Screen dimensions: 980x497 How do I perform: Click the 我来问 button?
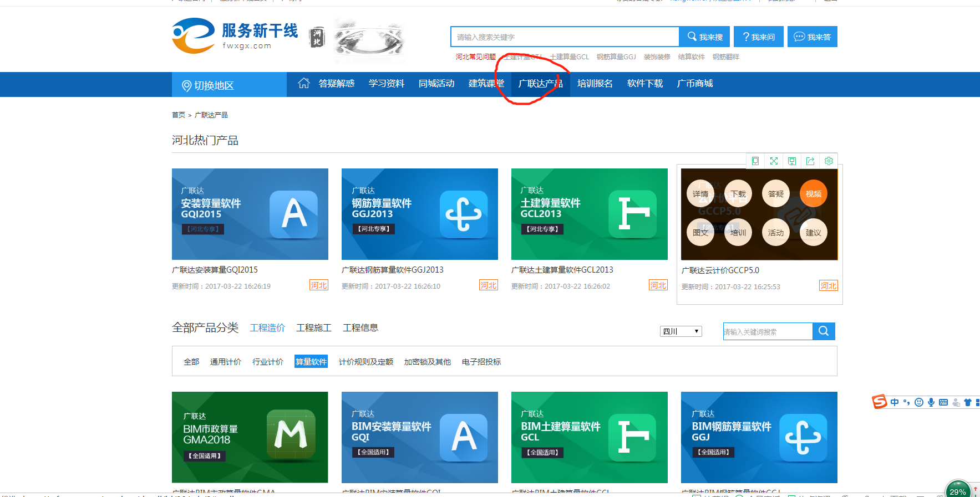coord(759,37)
